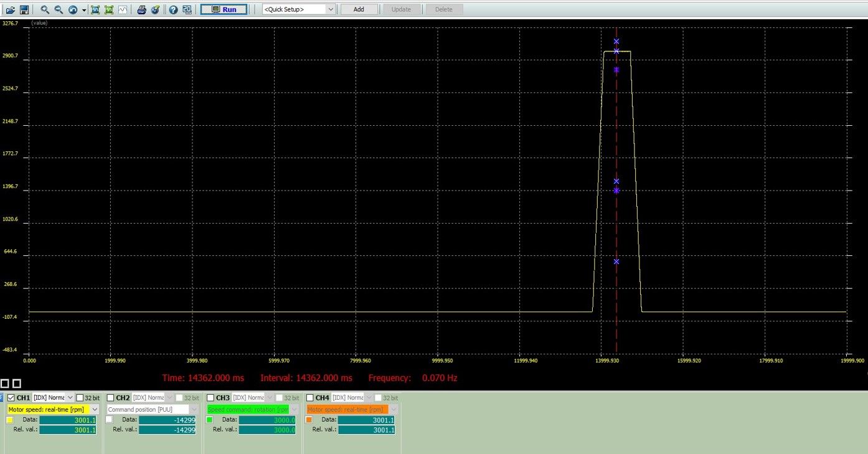
Task: Click the Interval: 14362.000 ms readout
Action: [x=306, y=378]
